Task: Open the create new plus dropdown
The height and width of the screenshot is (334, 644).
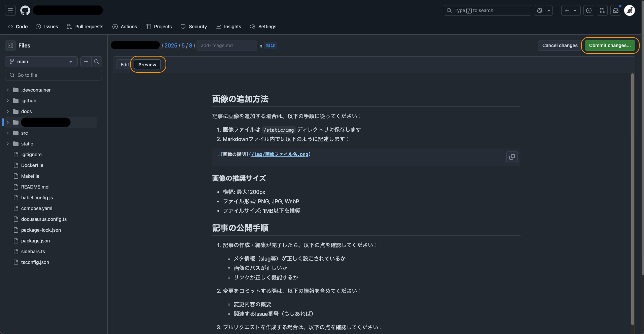Action: coord(570,10)
